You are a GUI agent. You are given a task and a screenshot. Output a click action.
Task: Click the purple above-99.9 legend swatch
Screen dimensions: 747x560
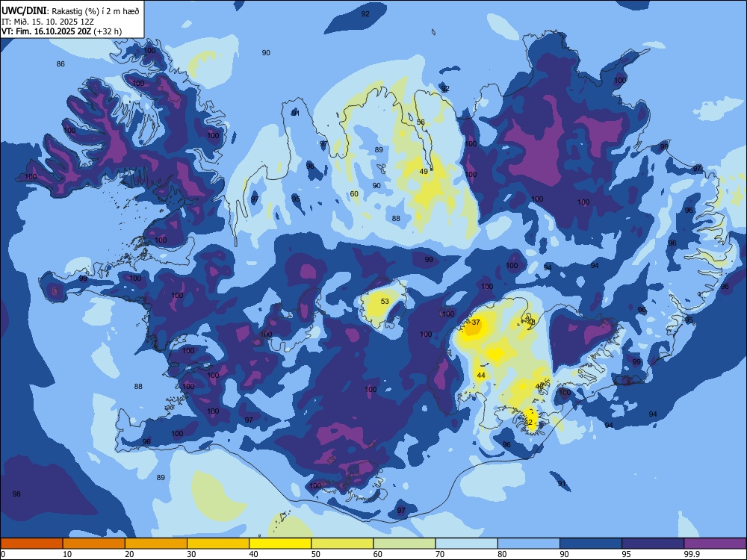tap(715, 544)
